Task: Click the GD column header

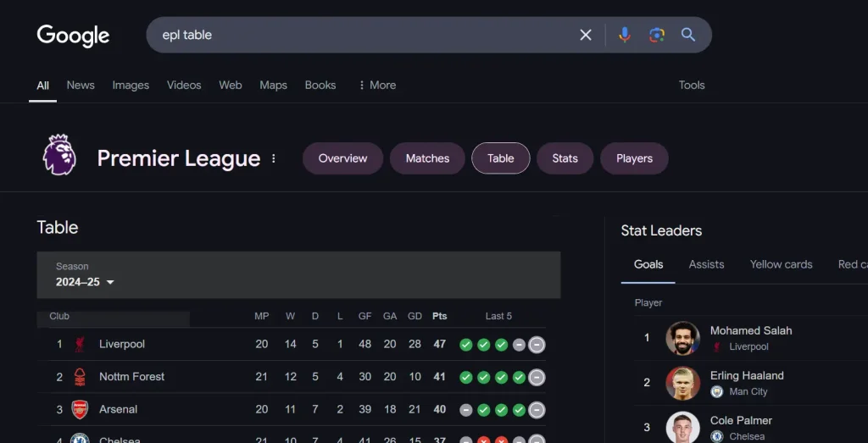Action: pyautogui.click(x=415, y=316)
